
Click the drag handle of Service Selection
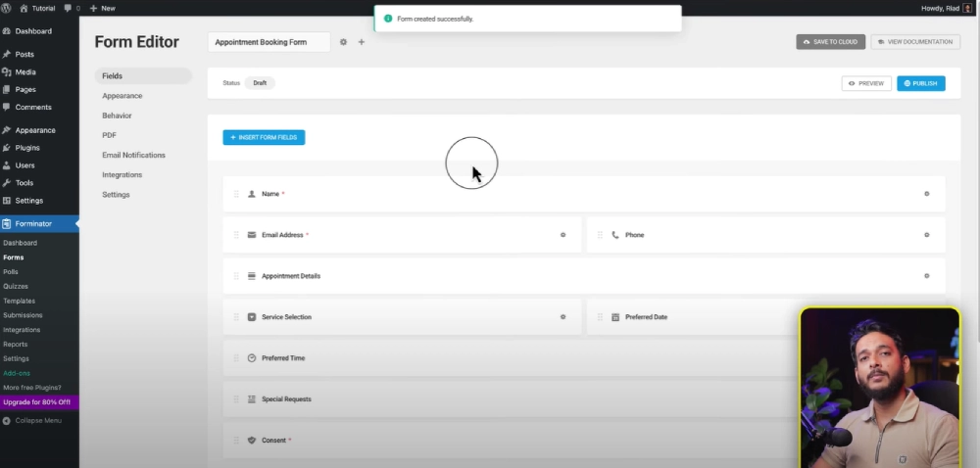pos(236,317)
